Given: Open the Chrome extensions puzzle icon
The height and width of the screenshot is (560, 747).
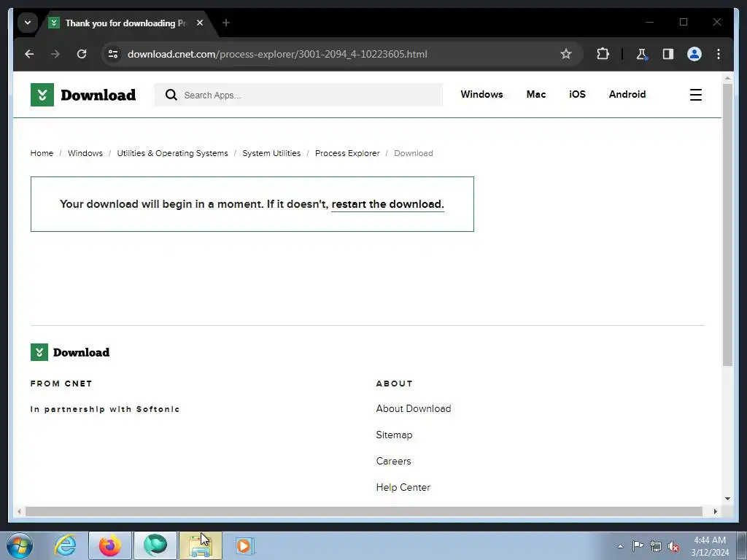Looking at the screenshot, I should point(603,54).
